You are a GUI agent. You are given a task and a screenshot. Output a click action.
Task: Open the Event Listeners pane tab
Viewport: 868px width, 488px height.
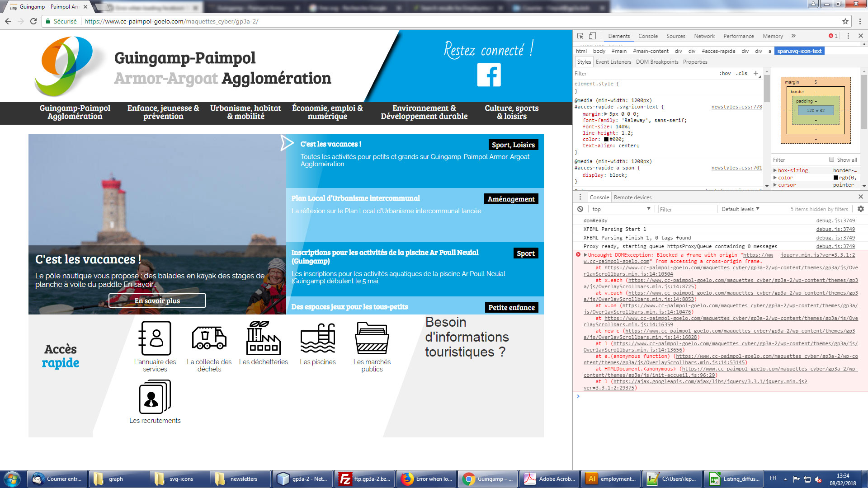(613, 62)
